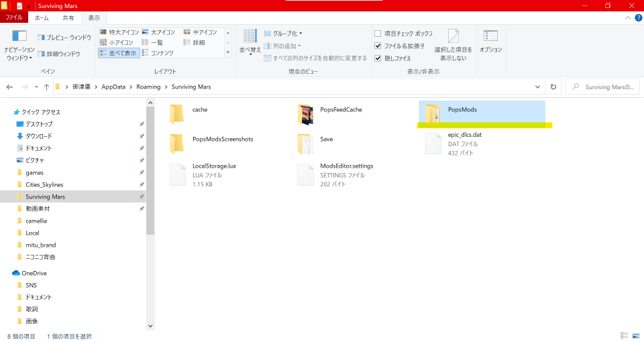Click クイック アクセス in navigation pane

41,112
